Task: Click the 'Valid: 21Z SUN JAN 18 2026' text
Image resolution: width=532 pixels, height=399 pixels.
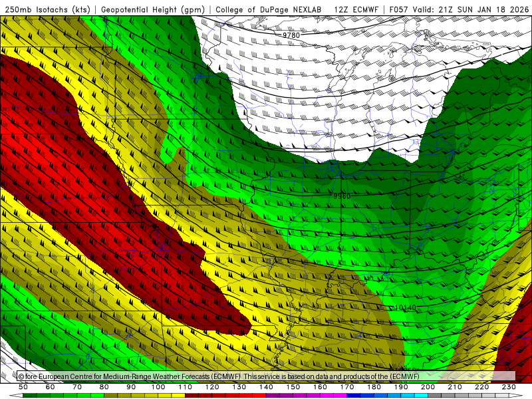Action: coord(471,10)
